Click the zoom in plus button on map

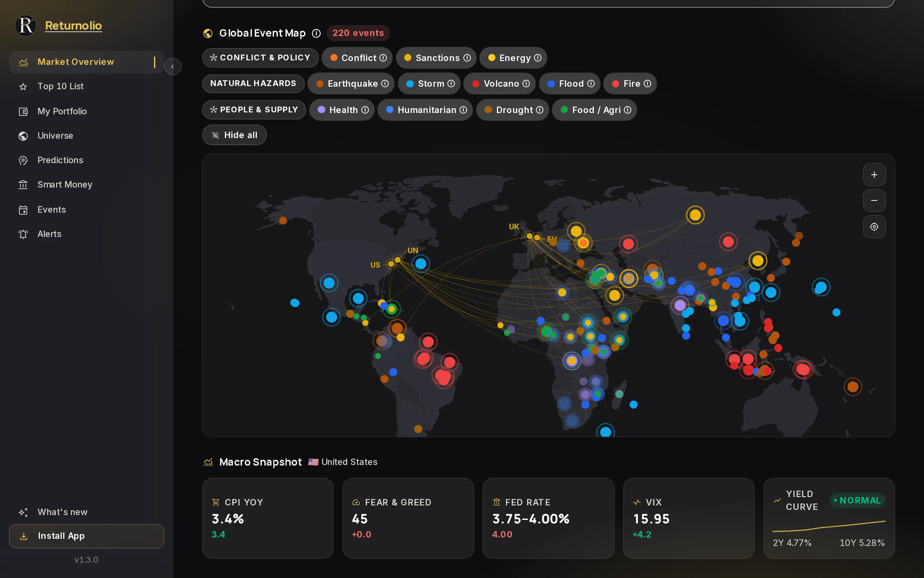(874, 175)
